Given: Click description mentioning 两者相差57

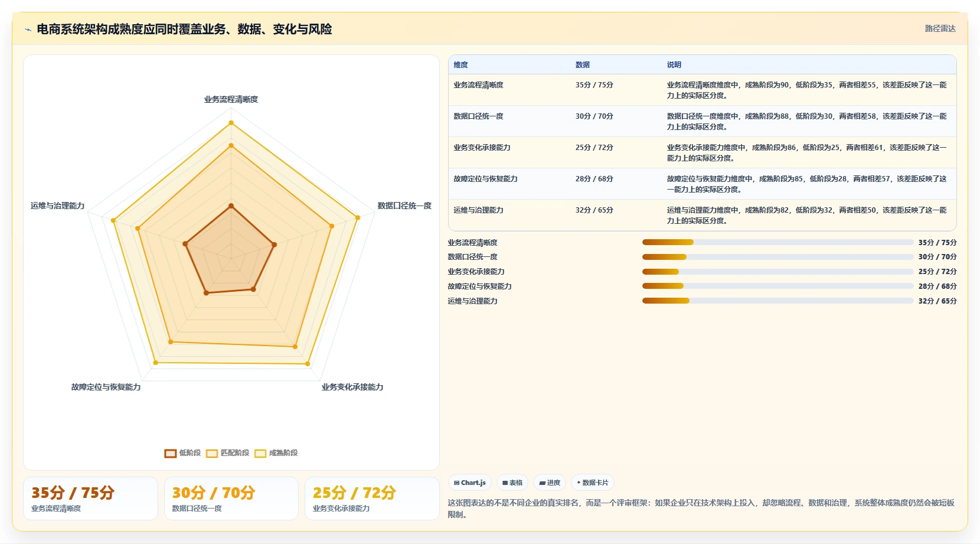Looking at the screenshot, I should (x=806, y=184).
